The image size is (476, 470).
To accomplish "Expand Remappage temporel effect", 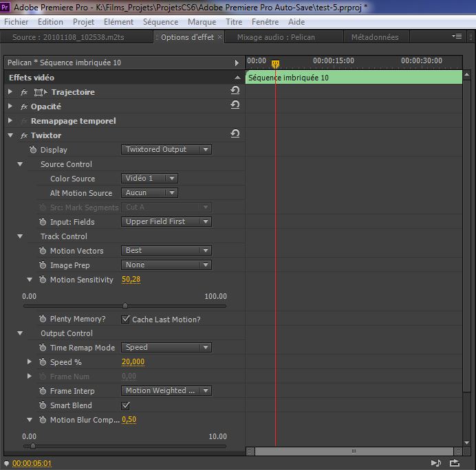I will point(10,121).
